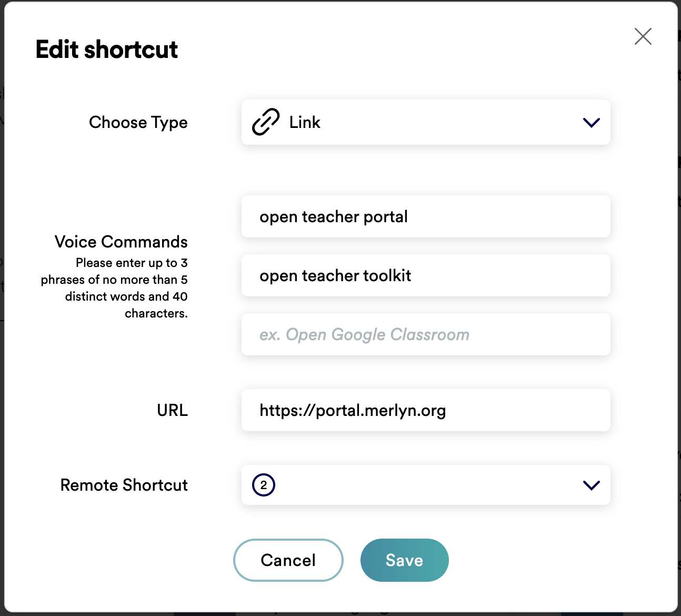Viewport: 681px width, 616px height.
Task: Click the Voice Commands label
Action: pyautogui.click(x=121, y=242)
